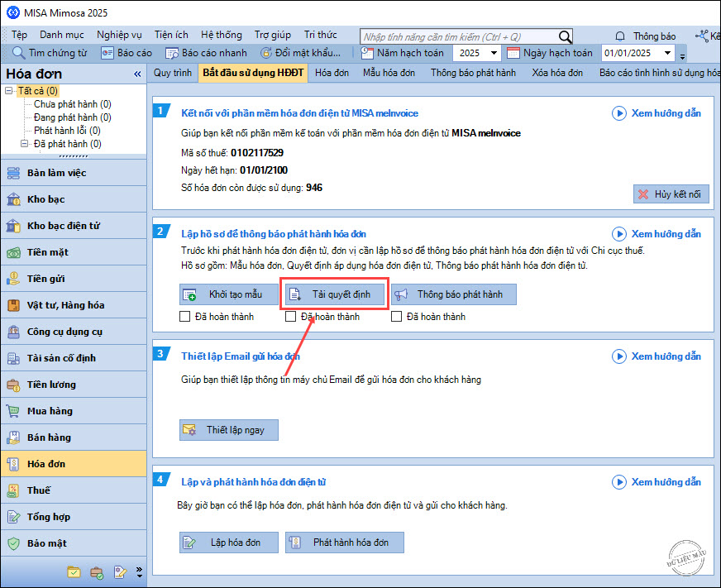Click the Lập hóa đơn button
Image resolution: width=721 pixels, height=588 pixels.
229,543
